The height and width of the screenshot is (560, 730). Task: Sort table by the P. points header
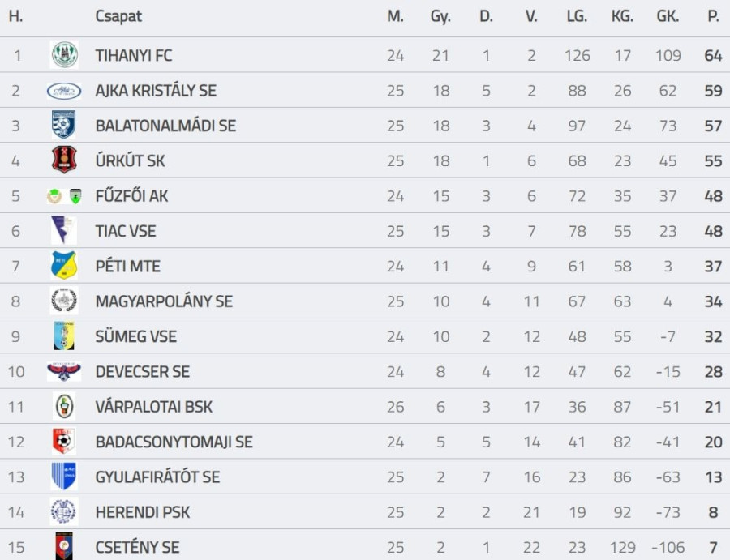pos(713,16)
